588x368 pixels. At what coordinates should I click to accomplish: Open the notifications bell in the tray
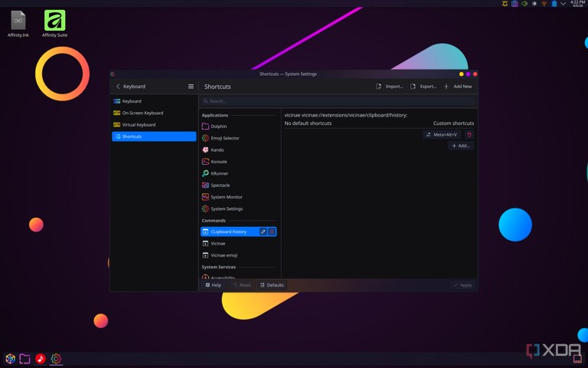click(505, 4)
